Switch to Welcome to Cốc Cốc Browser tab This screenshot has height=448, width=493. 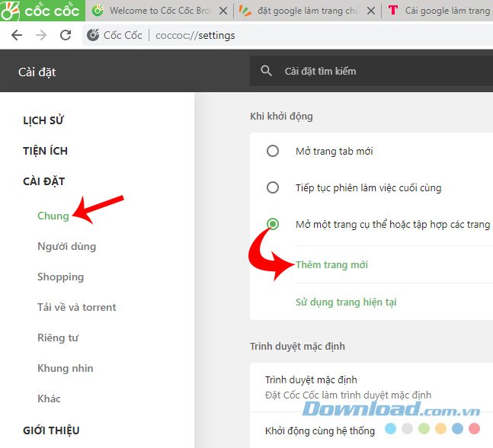(x=160, y=11)
